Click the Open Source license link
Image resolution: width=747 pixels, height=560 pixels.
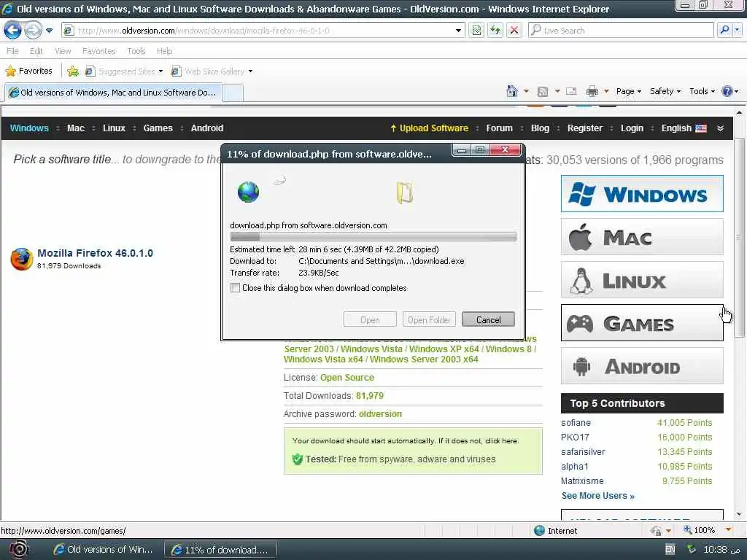point(347,378)
